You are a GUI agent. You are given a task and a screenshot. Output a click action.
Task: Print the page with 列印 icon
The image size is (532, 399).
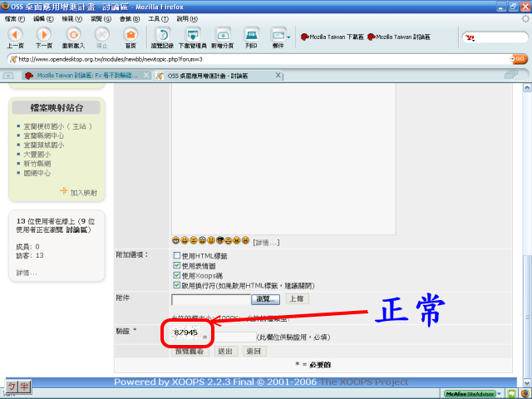[251, 35]
